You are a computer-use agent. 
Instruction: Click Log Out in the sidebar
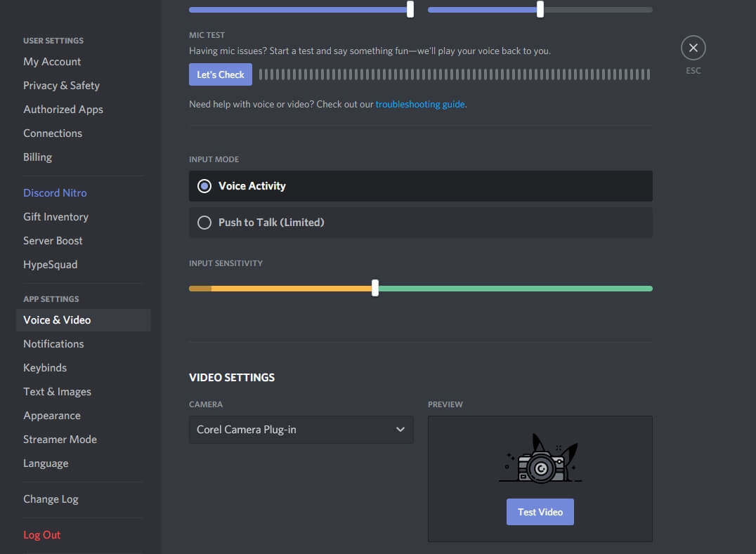pos(42,535)
